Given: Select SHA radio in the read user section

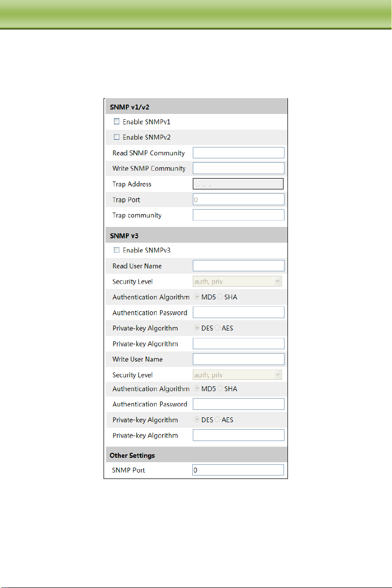Looking at the screenshot, I should pos(220,297).
